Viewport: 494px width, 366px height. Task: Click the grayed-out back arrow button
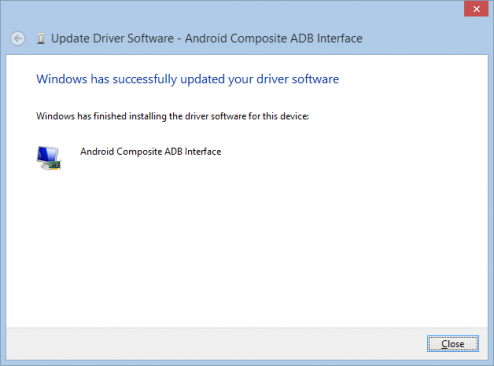coord(18,39)
